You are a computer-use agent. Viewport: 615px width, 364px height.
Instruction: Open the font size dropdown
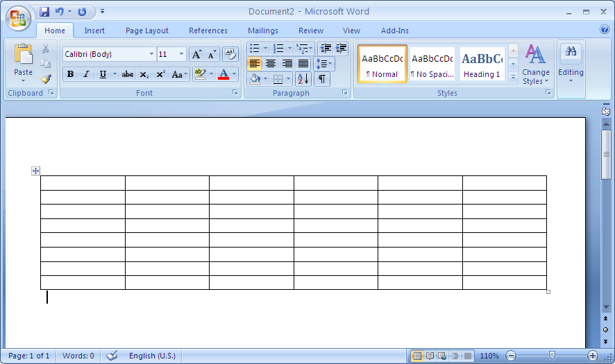(x=182, y=54)
